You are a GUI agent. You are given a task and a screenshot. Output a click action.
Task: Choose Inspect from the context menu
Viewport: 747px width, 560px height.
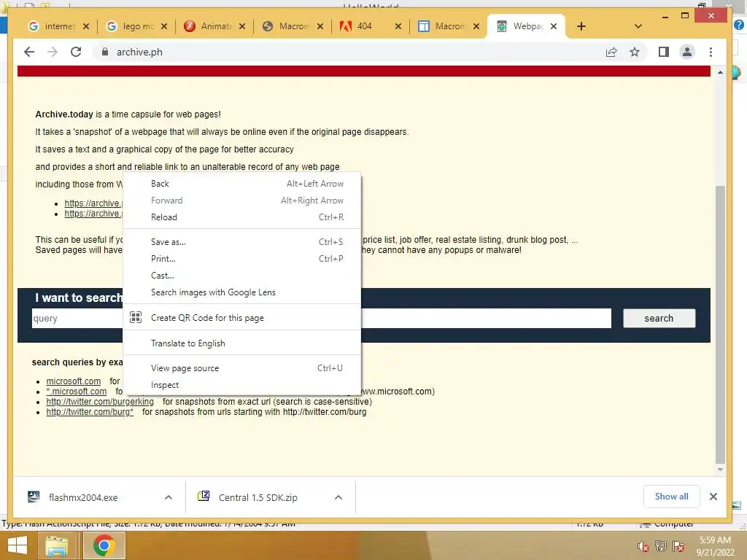pos(242,385)
